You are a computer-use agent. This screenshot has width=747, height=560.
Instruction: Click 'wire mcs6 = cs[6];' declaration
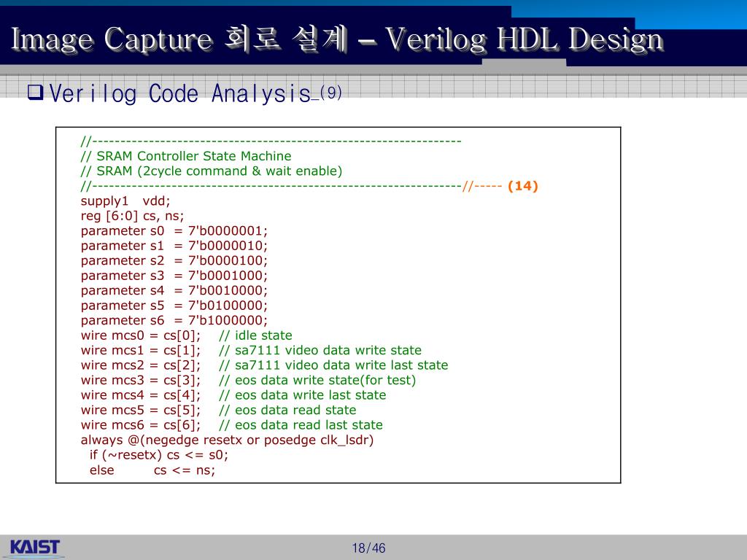pyautogui.click(x=141, y=425)
